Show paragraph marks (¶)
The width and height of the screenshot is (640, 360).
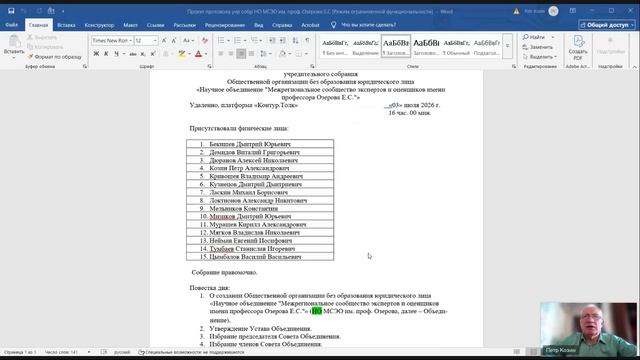307,40
